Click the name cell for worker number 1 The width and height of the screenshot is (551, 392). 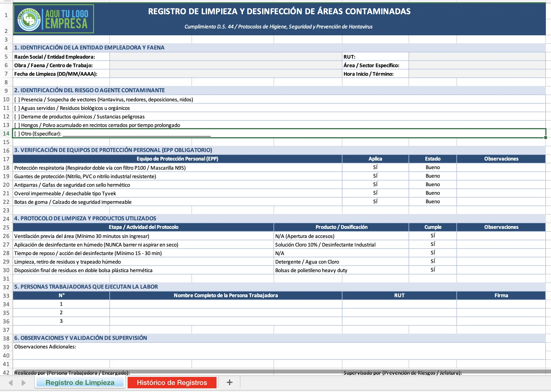(x=226, y=304)
